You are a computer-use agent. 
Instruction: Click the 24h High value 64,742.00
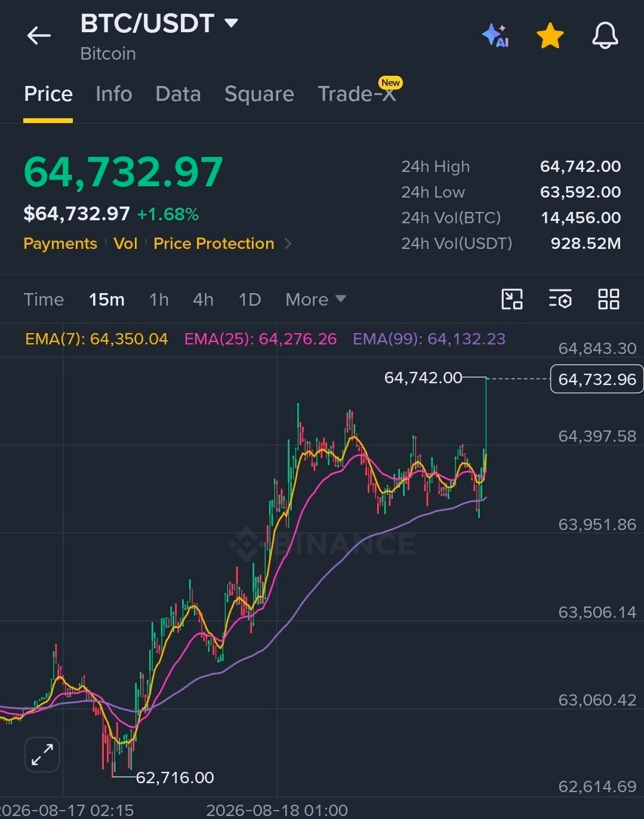580,167
